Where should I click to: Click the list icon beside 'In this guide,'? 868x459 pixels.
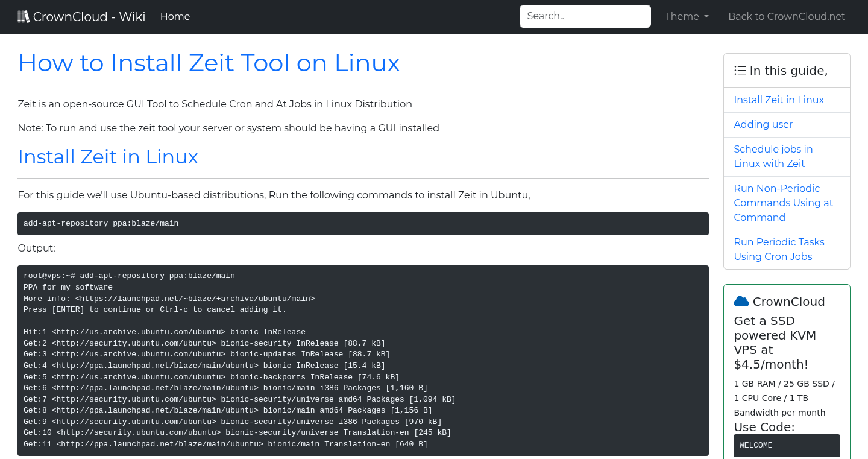coord(740,70)
